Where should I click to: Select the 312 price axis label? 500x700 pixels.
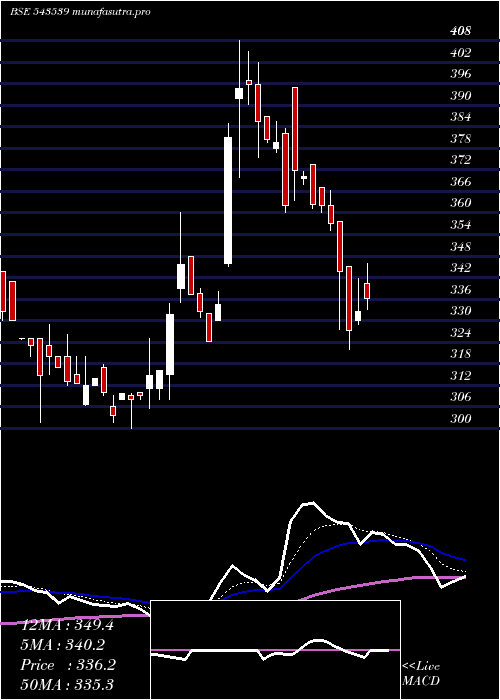coord(461,376)
